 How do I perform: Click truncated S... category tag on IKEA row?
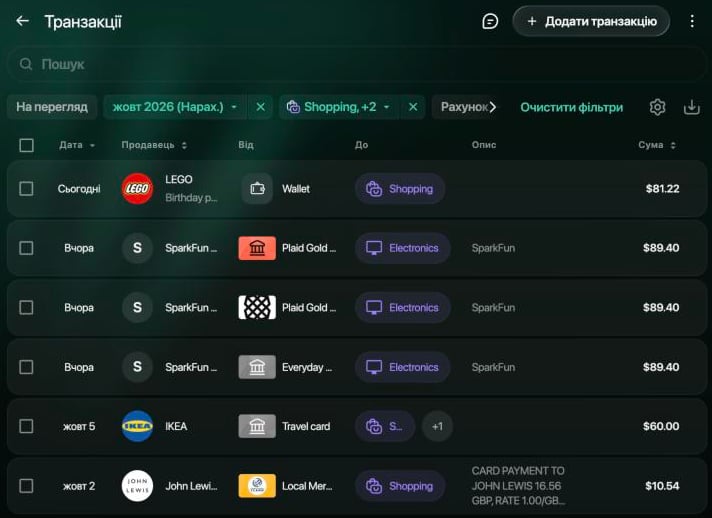pyautogui.click(x=385, y=426)
